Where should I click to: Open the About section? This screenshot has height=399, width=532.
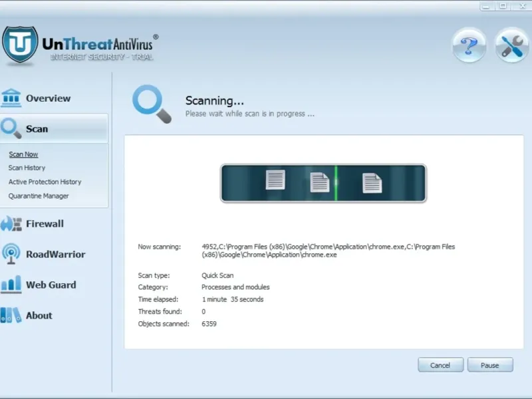tap(39, 315)
